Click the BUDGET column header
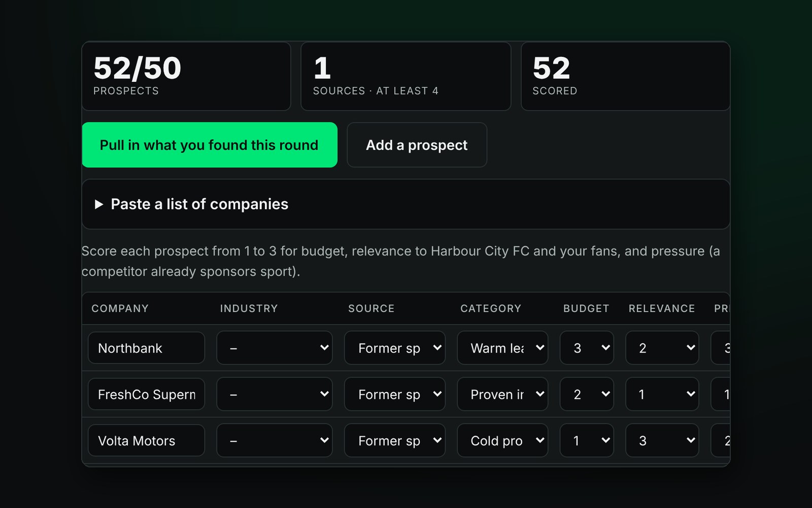Viewport: 812px width, 508px height. [586, 308]
